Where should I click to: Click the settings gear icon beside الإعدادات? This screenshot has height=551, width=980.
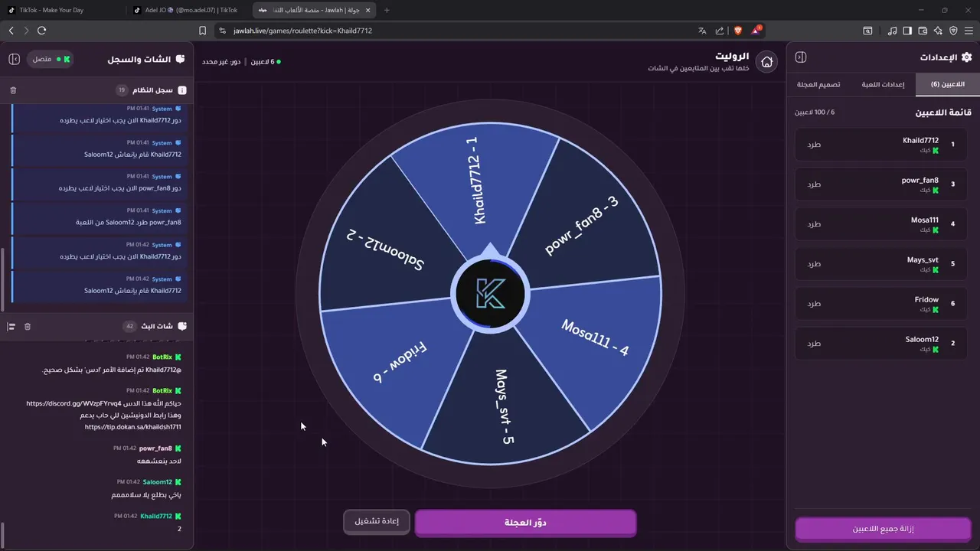pos(966,57)
